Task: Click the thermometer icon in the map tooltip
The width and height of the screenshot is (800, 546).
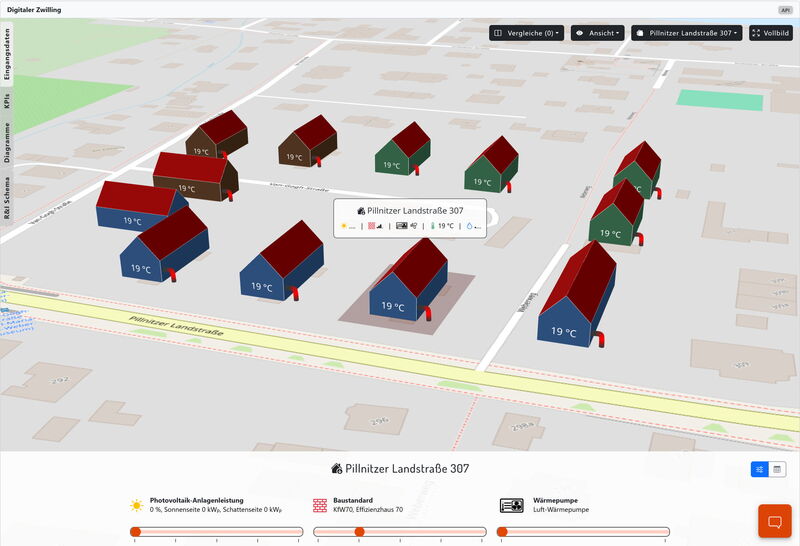Action: click(433, 226)
